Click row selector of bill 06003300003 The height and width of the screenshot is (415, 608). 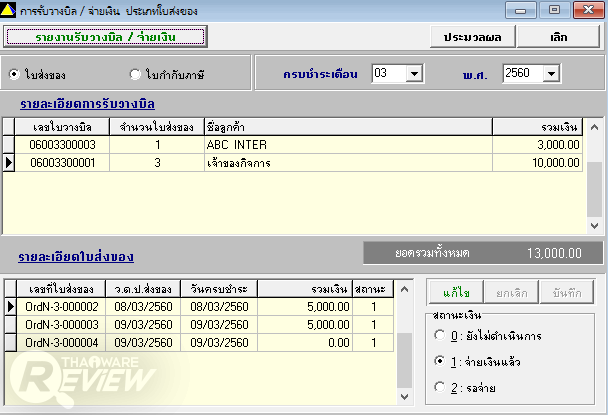9,145
